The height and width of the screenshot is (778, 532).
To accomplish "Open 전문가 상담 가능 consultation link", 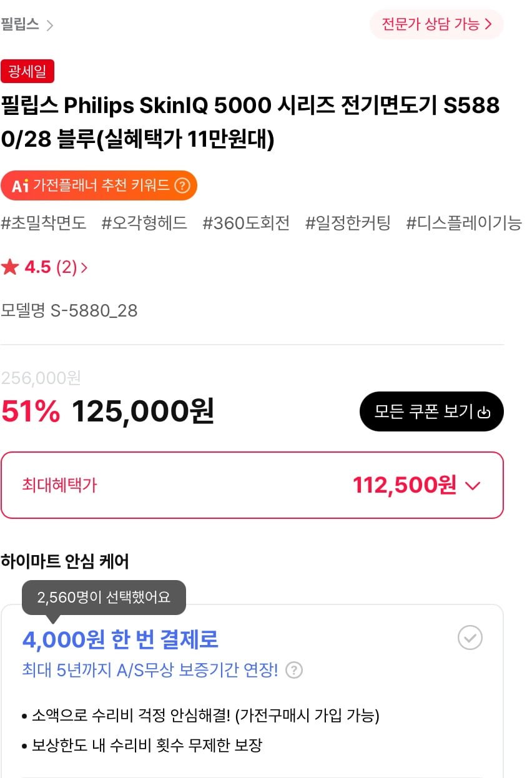I will click(x=436, y=24).
